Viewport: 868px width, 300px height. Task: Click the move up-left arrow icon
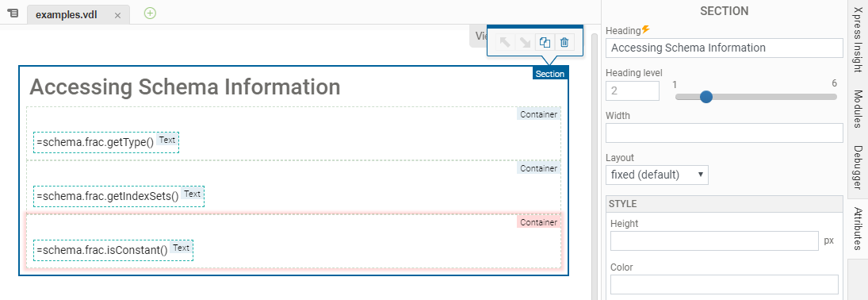505,42
